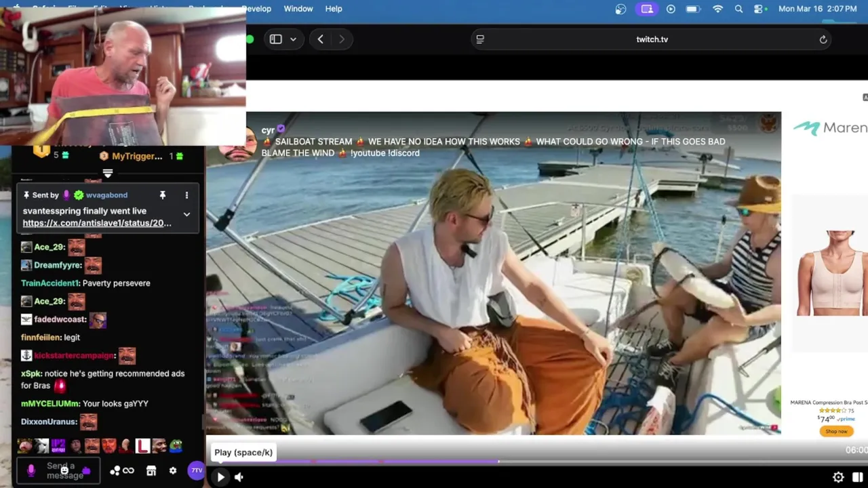Expand the sidebar tab group dropdown
This screenshot has height=488, width=868.
pyautogui.click(x=293, y=39)
